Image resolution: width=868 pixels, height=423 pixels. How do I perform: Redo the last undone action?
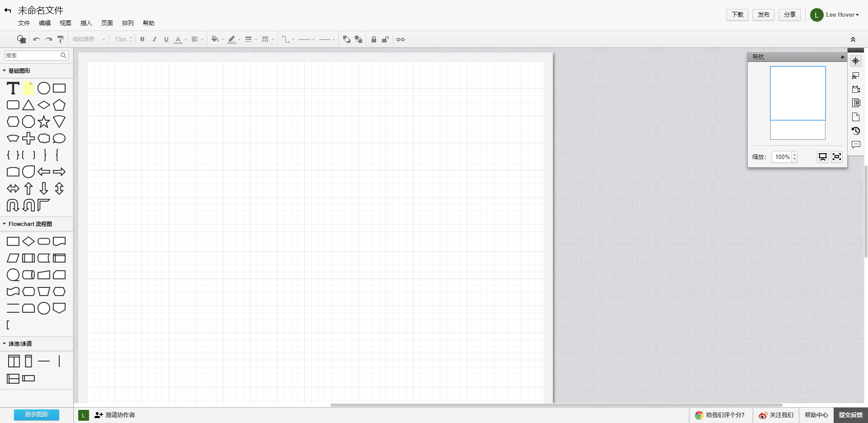point(48,39)
